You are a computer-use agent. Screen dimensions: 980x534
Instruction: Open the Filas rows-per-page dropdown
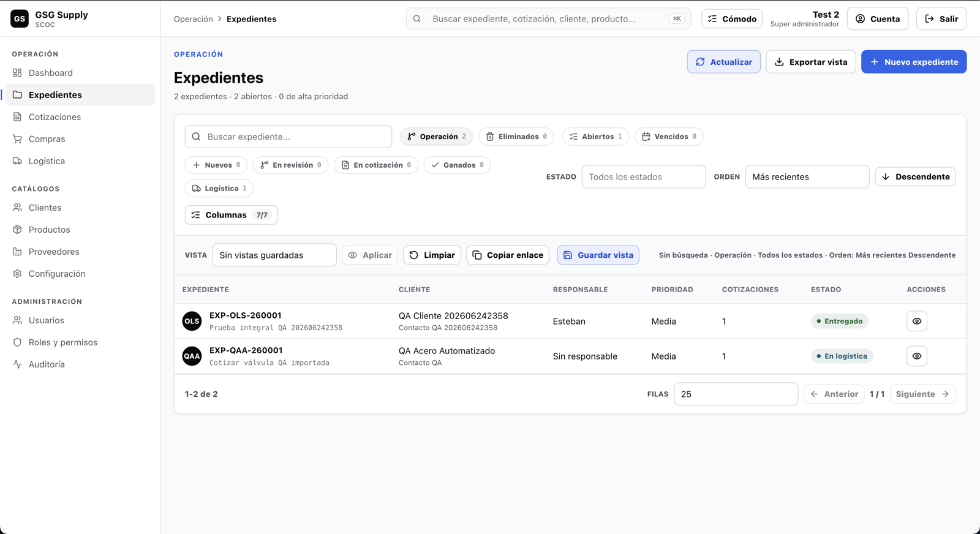coord(736,394)
